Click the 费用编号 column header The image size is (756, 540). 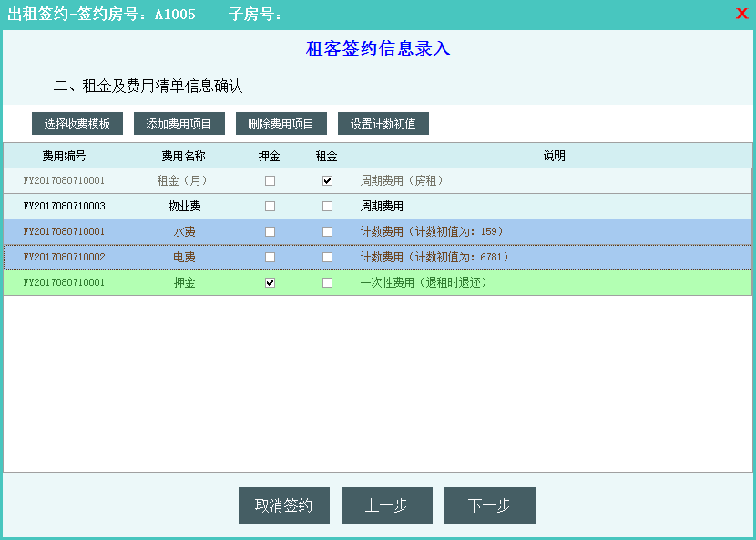click(x=64, y=156)
